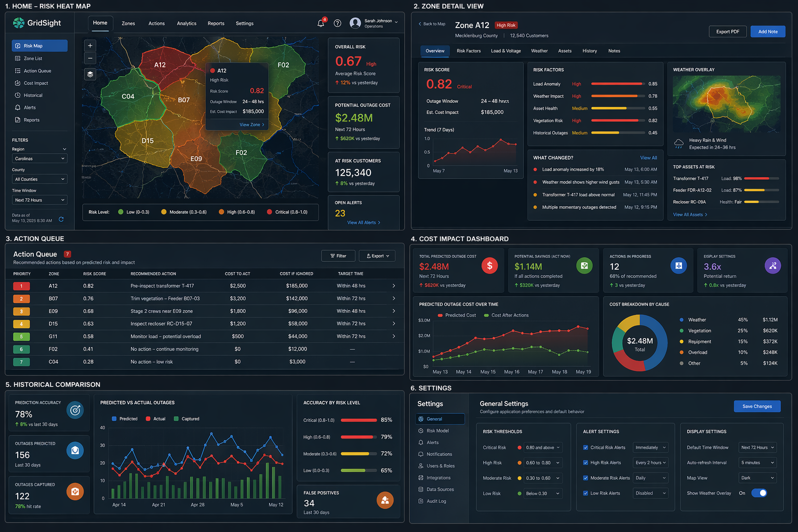798x532 pixels.
Task: Open the Time Window Next 72 Hours filter
Action: tap(39, 200)
